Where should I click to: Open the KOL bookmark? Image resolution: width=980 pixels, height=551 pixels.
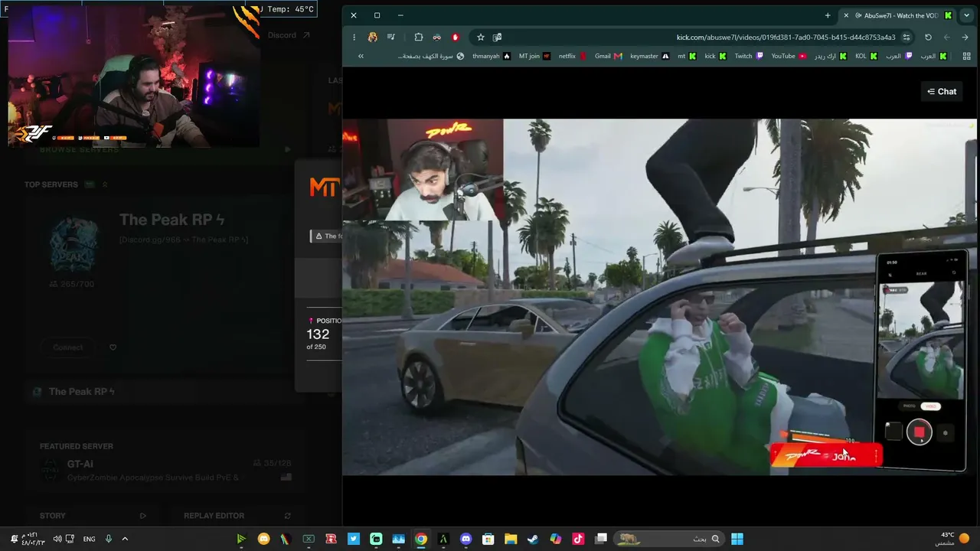(x=867, y=56)
